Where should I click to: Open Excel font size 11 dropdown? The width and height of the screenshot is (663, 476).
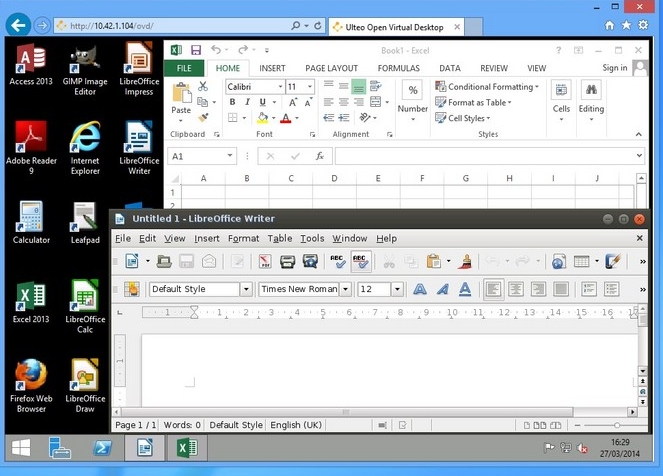click(310, 87)
